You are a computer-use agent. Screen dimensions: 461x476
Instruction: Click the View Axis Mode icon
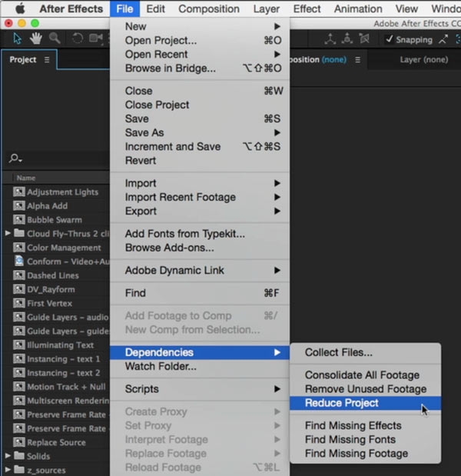pyautogui.click(x=364, y=39)
